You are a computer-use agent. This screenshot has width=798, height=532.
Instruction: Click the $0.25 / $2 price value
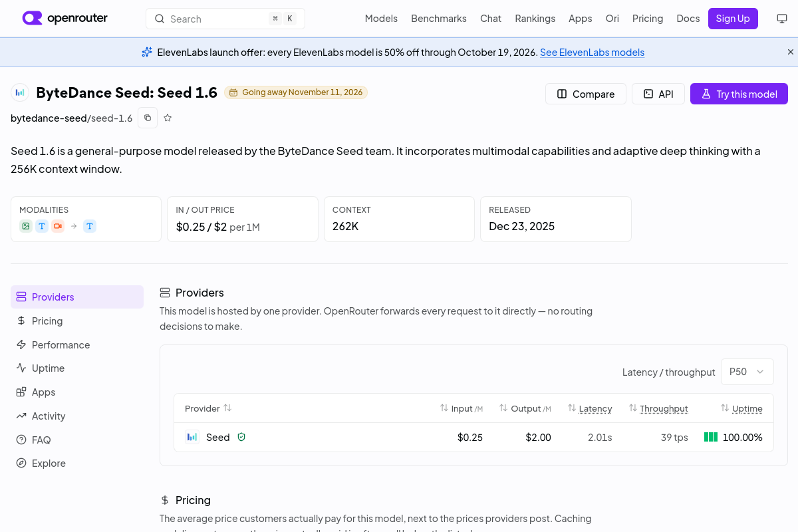(x=201, y=227)
